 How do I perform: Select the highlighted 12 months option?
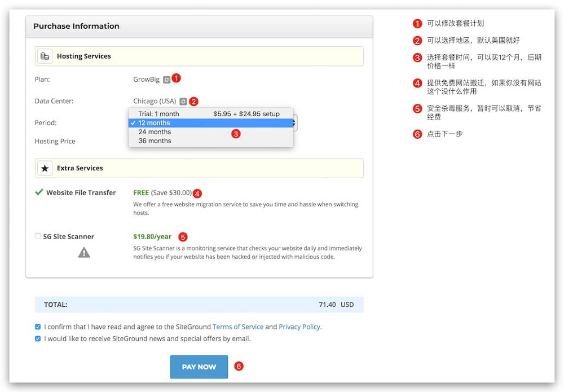pos(154,123)
